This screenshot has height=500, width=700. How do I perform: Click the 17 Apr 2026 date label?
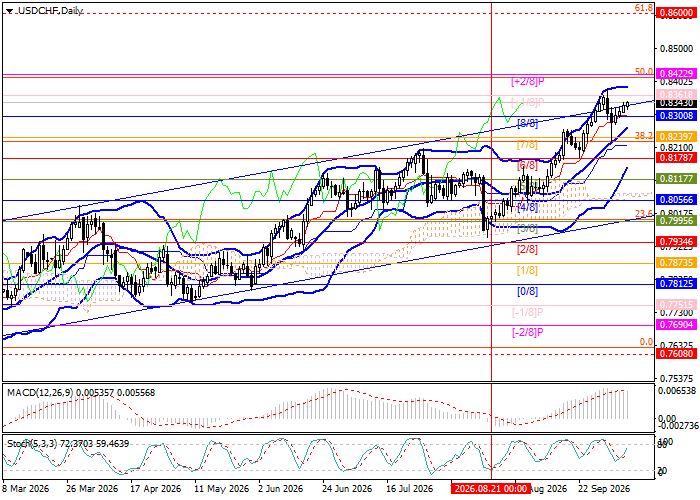[156, 488]
